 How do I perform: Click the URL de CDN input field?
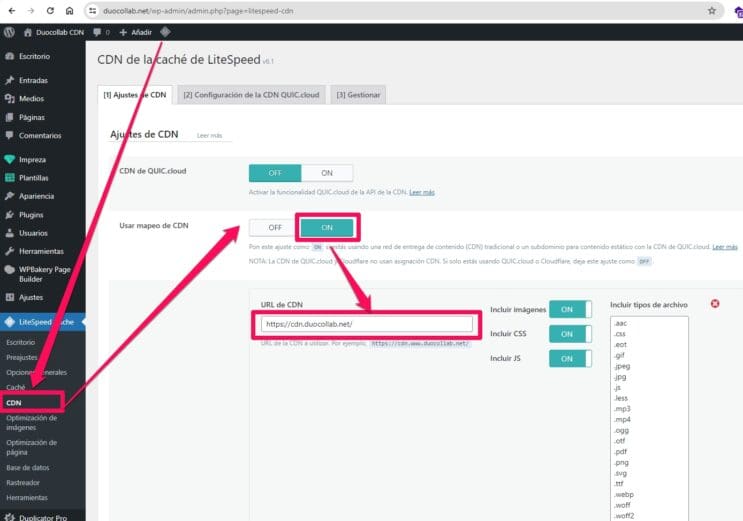(367, 324)
